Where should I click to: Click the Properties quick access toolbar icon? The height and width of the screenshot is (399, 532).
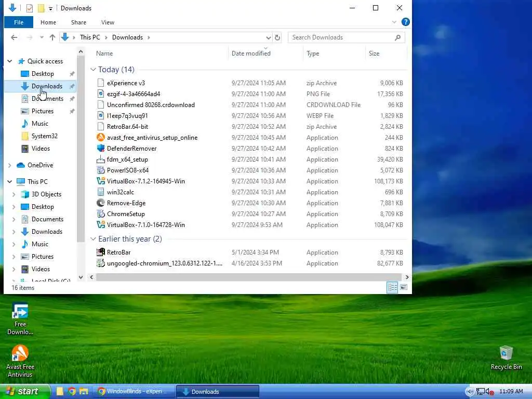[30, 8]
